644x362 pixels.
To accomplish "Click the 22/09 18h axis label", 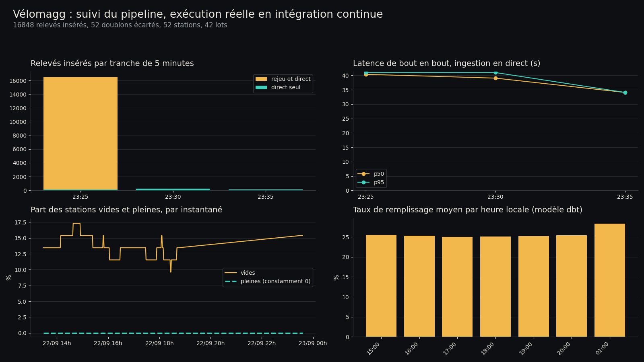I will click(159, 343).
